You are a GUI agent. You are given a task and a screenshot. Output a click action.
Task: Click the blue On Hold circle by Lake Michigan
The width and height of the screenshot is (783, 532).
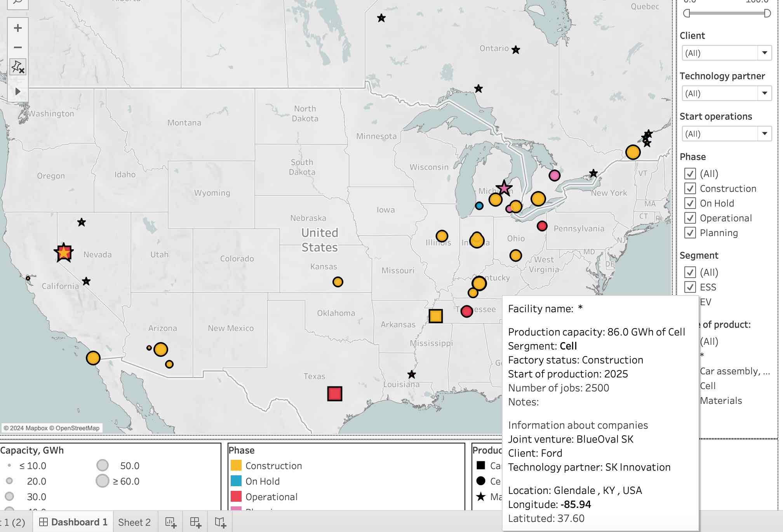point(479,206)
